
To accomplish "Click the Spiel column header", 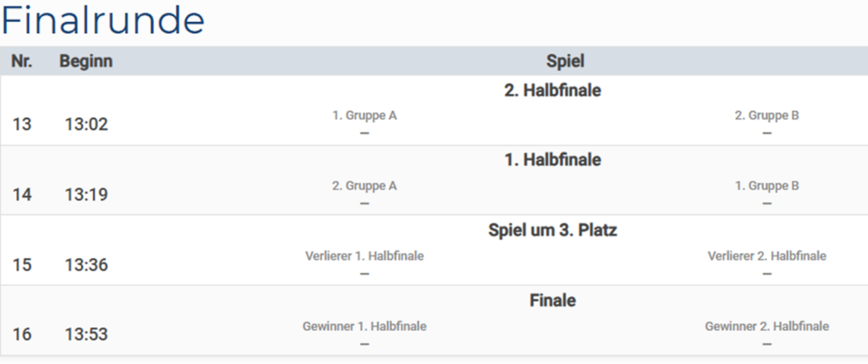I will (565, 61).
